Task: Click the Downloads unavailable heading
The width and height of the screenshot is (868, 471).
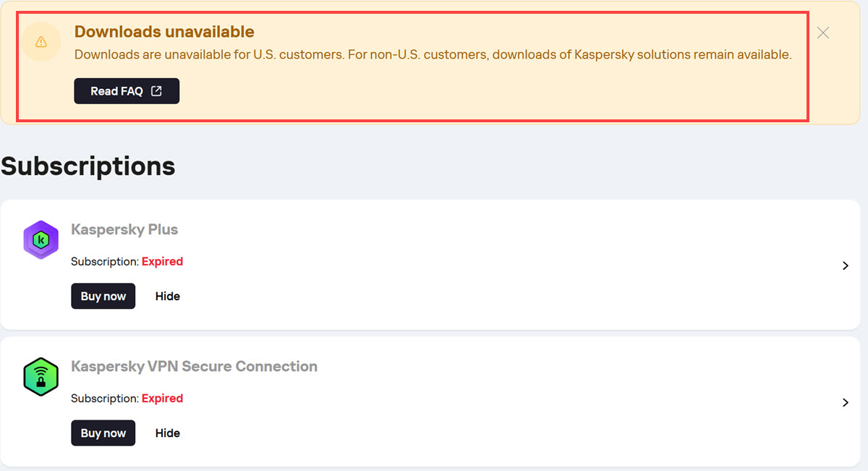Action: (164, 32)
